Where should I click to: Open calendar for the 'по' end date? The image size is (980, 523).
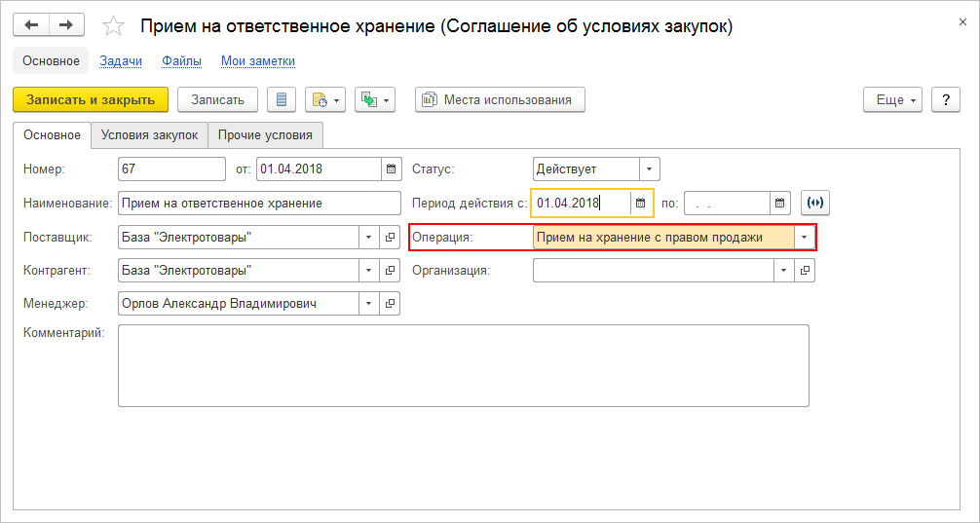pos(780,203)
